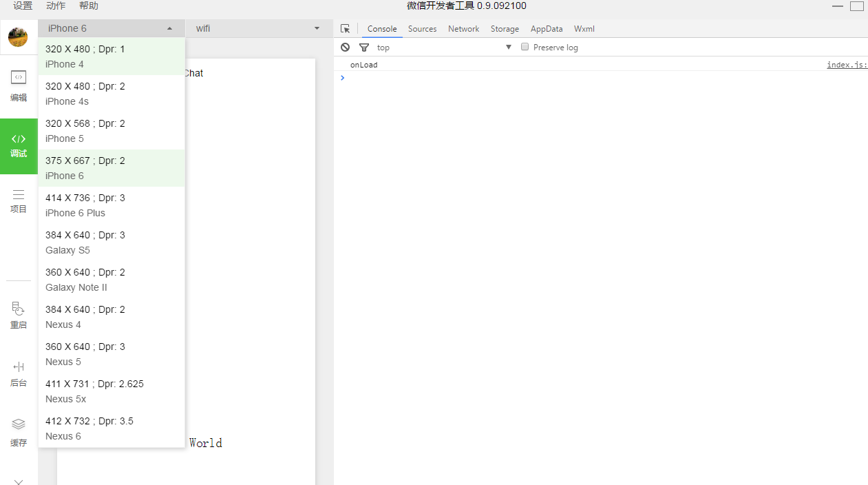Screen dimensions: 868x485
Task: Choose Galaxy S5 device option
Action: [112, 242]
